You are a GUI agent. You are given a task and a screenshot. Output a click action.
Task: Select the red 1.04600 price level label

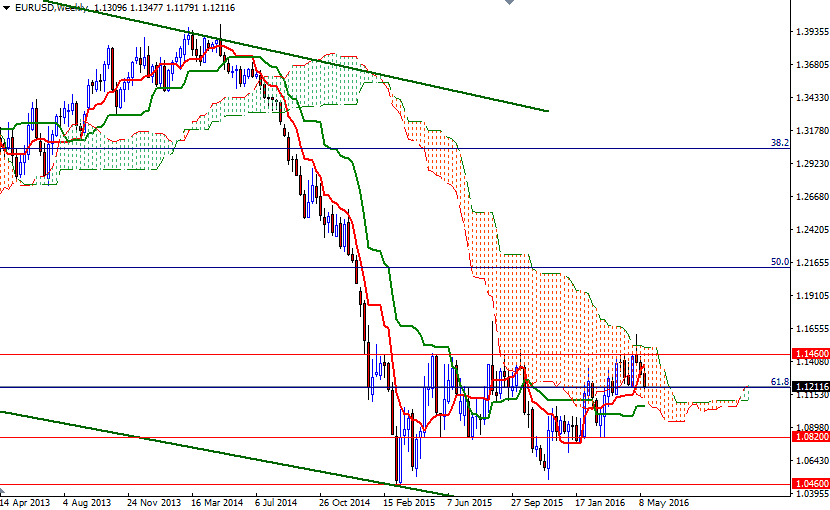pyautogui.click(x=808, y=484)
